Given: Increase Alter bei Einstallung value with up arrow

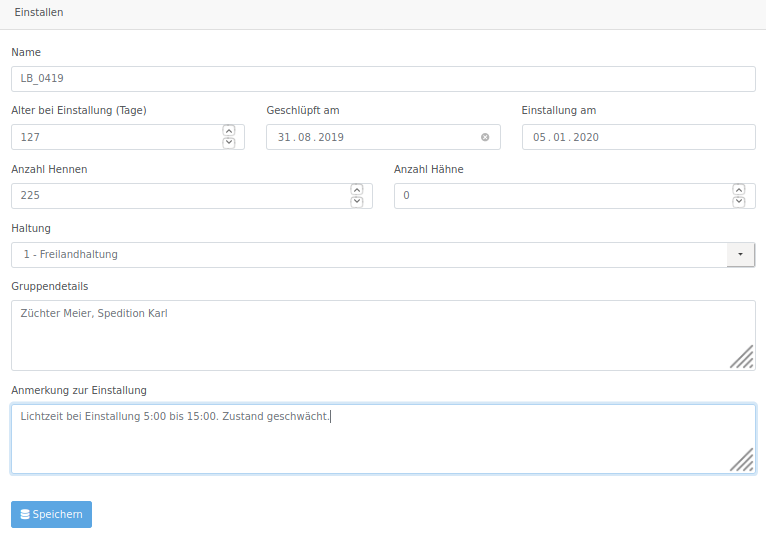Looking at the screenshot, I should tap(229, 131).
